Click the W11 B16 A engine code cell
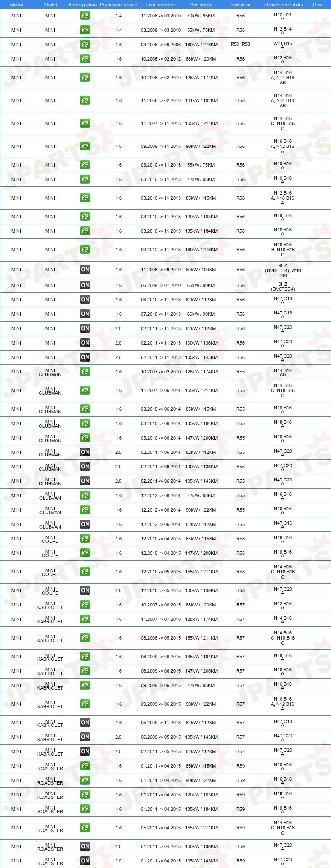Viewport: 331px width, 868px height. pos(283,45)
